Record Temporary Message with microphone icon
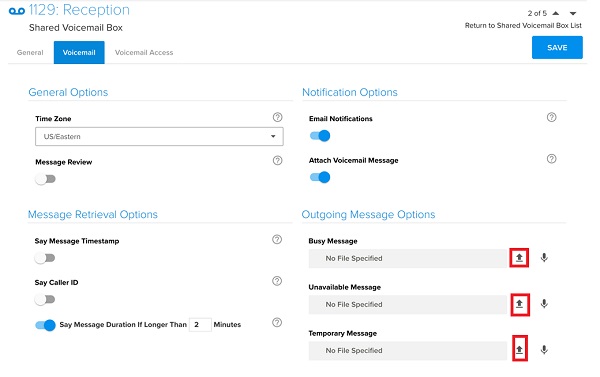600x377 pixels. [544, 350]
